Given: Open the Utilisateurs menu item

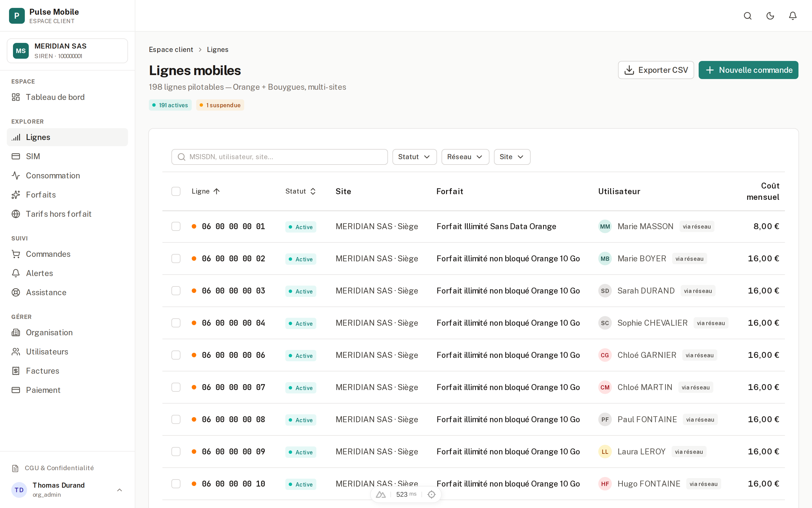Looking at the screenshot, I should pos(67,351).
